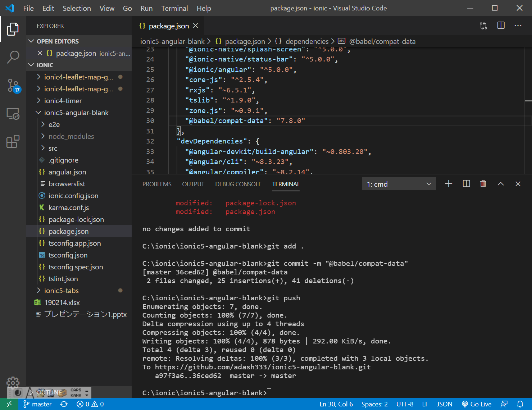Click ionic5-angular-blank in the breadcrumb
The height and width of the screenshot is (410, 532).
[x=172, y=41]
